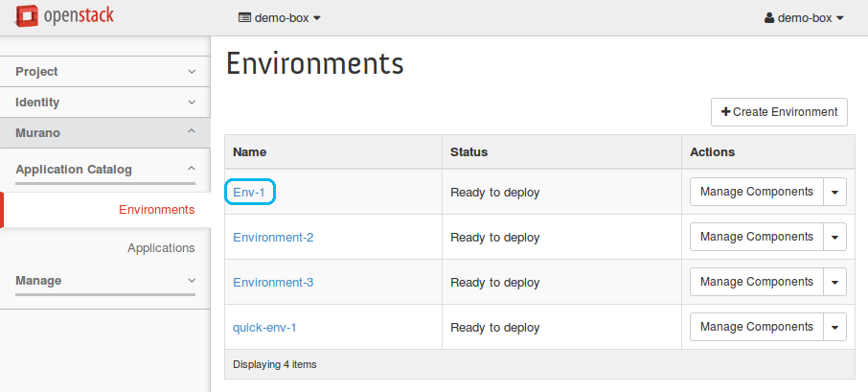Open the quick-env-1 environment link
Image resolution: width=868 pixels, height=392 pixels.
[264, 328]
